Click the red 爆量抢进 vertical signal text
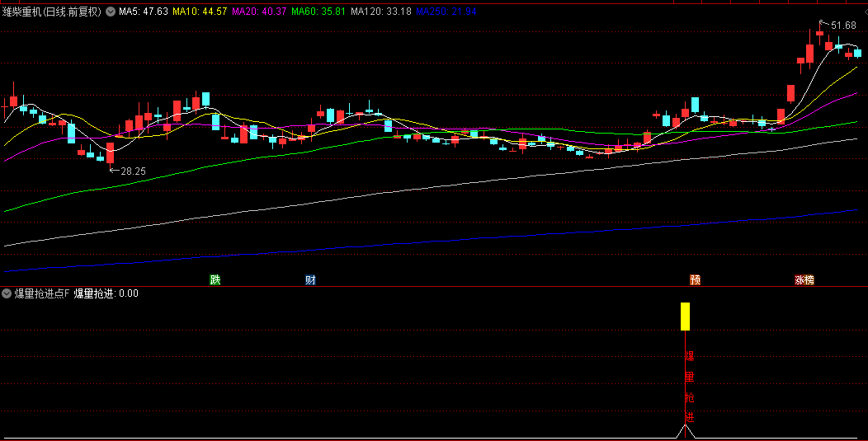The height and width of the screenshot is (441, 868). 690,387
